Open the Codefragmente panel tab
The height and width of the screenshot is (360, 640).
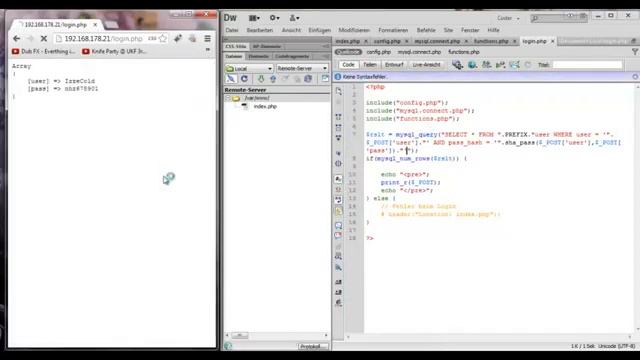(x=292, y=56)
